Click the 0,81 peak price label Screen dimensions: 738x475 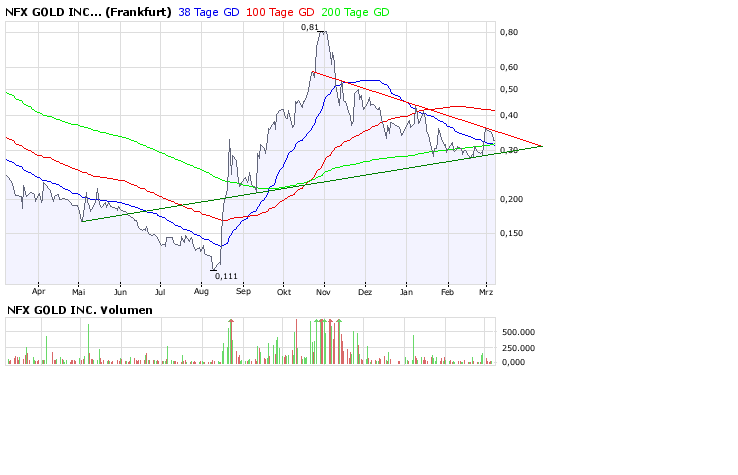click(x=310, y=27)
